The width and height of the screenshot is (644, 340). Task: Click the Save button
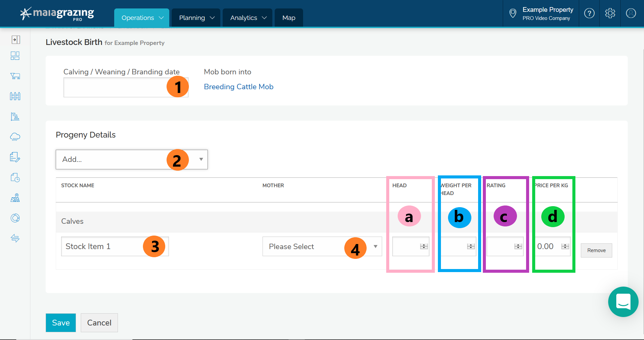pyautogui.click(x=61, y=323)
